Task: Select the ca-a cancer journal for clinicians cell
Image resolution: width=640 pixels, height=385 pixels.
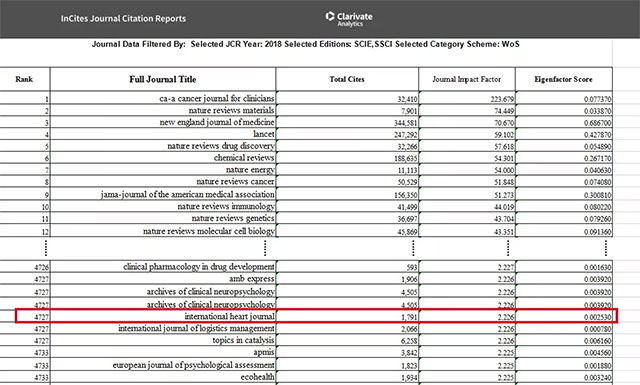Action: [x=163, y=98]
